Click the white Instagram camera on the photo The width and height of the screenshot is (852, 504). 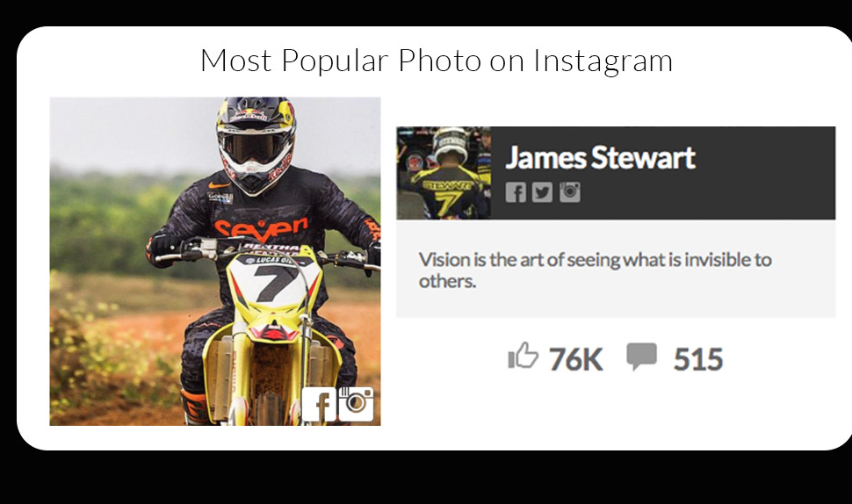356,404
